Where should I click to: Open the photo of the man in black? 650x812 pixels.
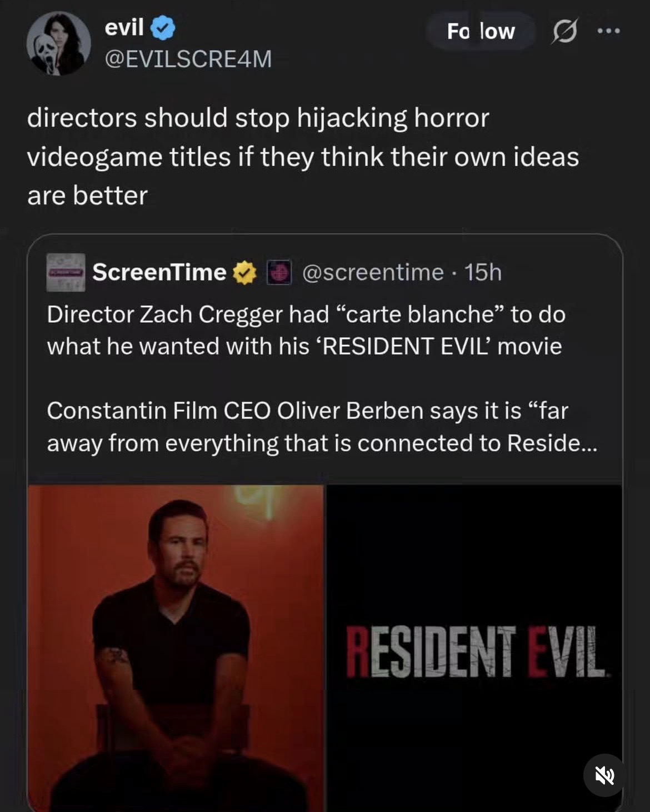(x=176, y=647)
